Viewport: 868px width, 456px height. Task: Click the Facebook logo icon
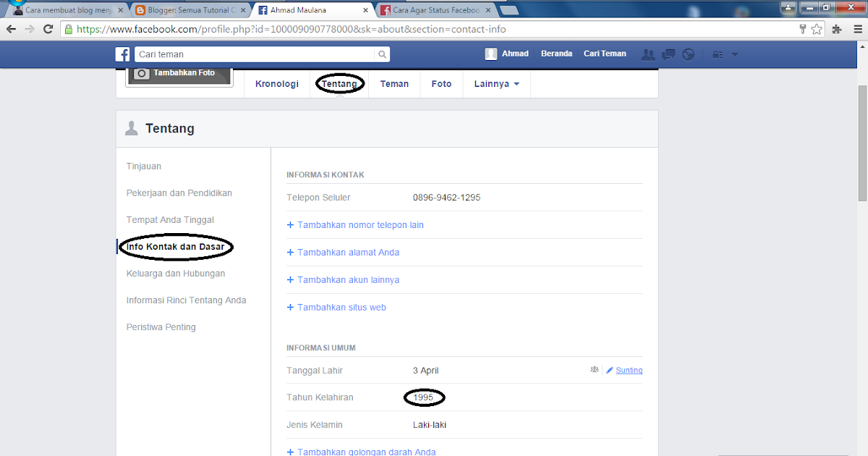[x=123, y=54]
